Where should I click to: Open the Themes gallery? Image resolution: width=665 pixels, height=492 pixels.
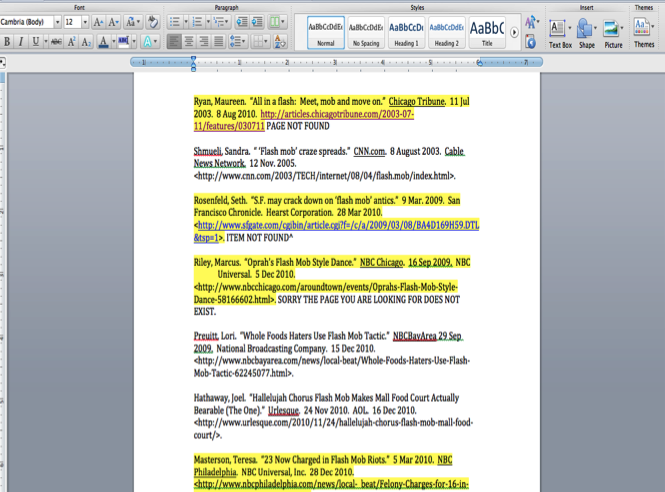point(644,33)
